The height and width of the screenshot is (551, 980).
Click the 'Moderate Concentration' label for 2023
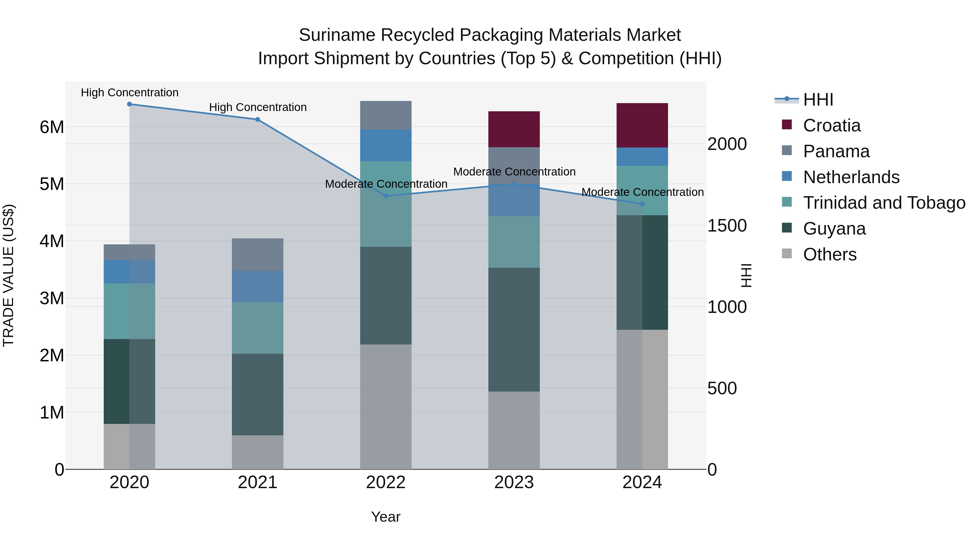coord(514,171)
